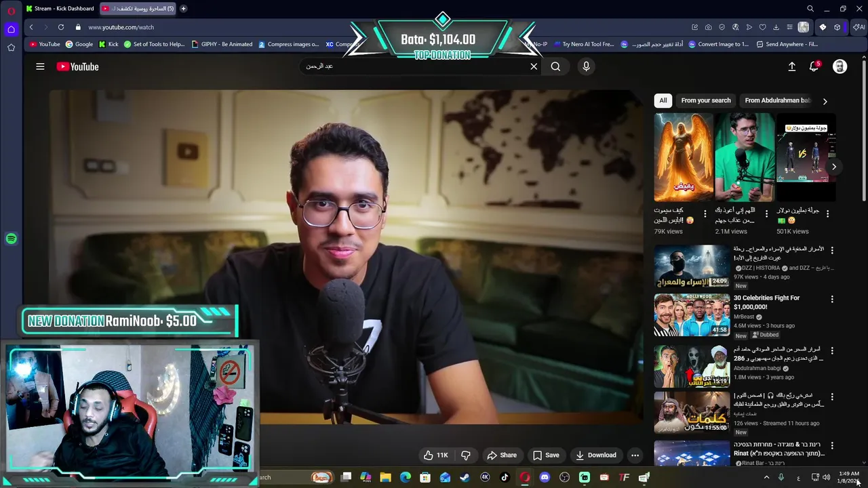Viewport: 868px width, 488px height.
Task: Select the All filter chip
Action: pos(663,100)
